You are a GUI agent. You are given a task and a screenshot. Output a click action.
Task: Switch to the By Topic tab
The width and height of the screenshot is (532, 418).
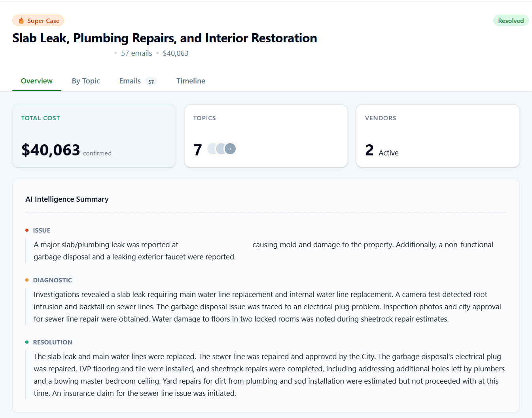click(x=86, y=81)
